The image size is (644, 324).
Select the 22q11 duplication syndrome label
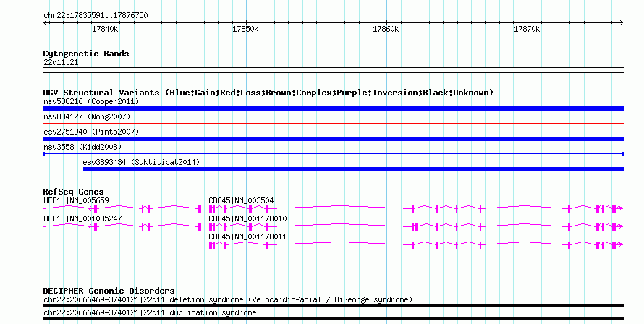(150, 313)
